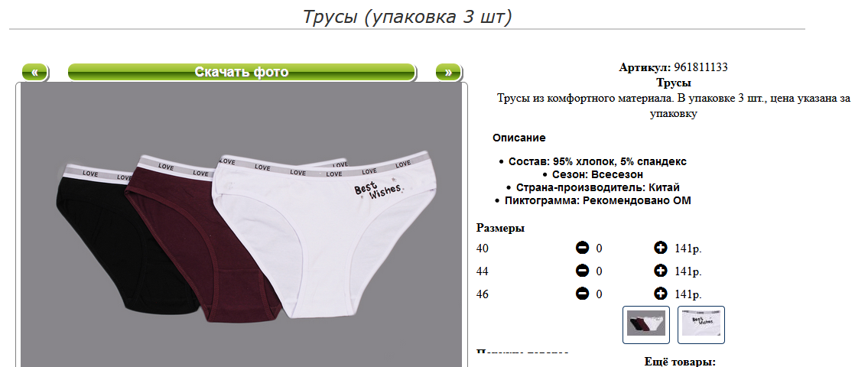
Task: Go to previous photo with « button
Action: [x=35, y=72]
